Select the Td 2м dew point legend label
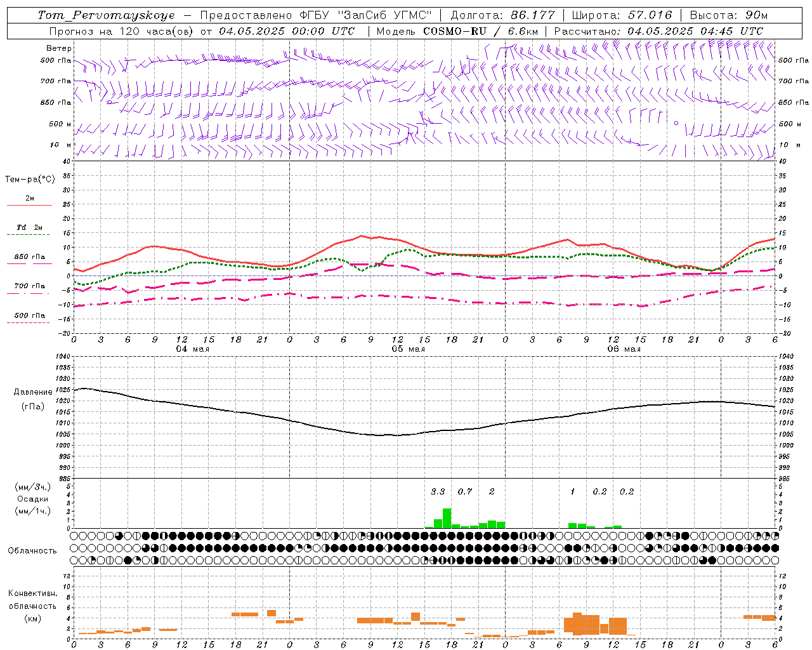 [x=30, y=227]
